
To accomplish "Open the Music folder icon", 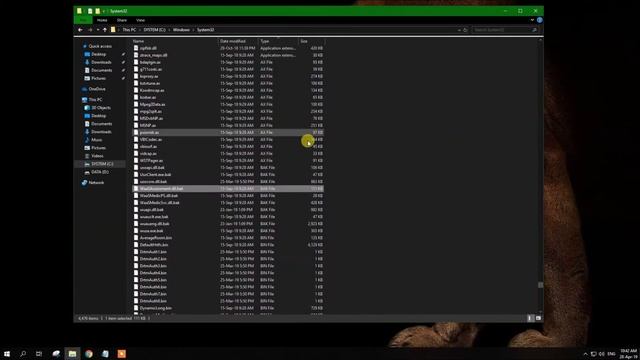I will pyautogui.click(x=87, y=140).
